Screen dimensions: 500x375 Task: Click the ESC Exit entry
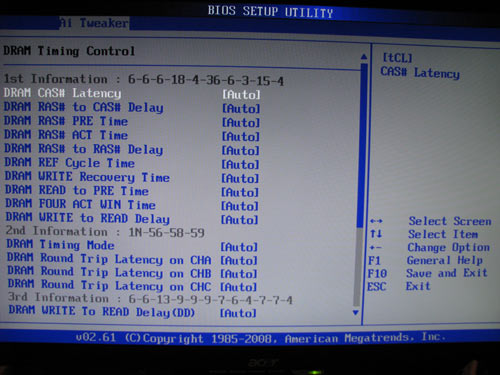[399, 286]
